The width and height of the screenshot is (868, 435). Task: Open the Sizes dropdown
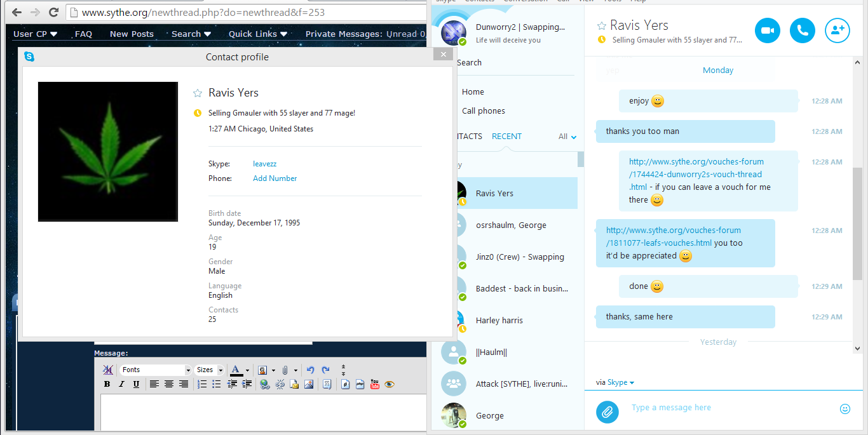pos(210,370)
